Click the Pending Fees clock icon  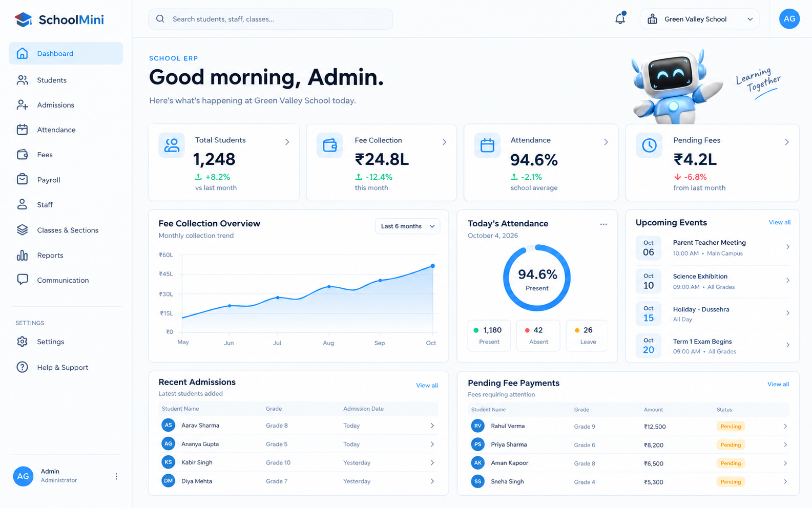[x=649, y=145]
